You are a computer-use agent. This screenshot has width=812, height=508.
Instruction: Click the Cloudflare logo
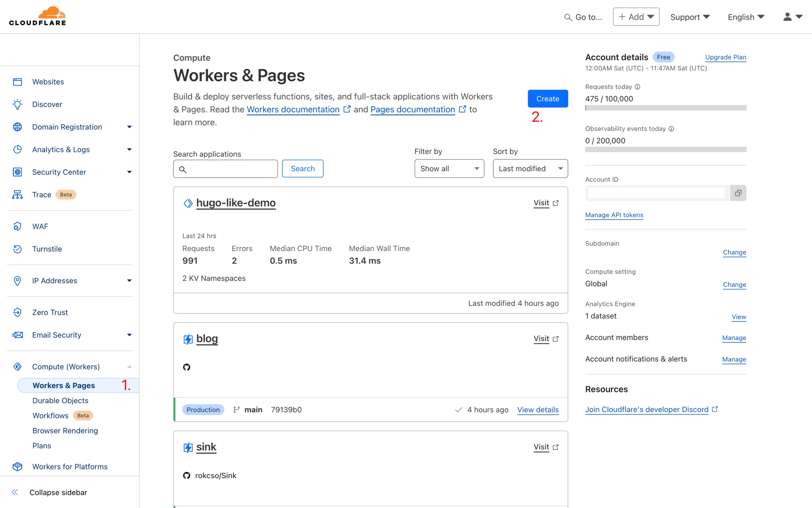coord(38,16)
